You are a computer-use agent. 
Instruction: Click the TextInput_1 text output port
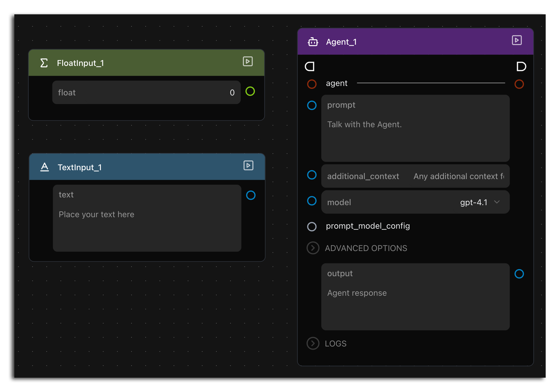coord(251,195)
